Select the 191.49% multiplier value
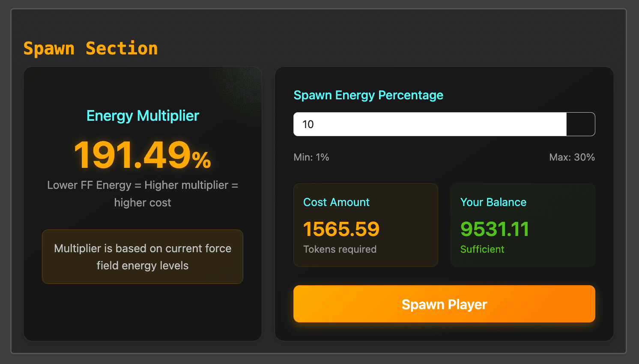Image resolution: width=639 pixels, height=364 pixels. point(143,155)
